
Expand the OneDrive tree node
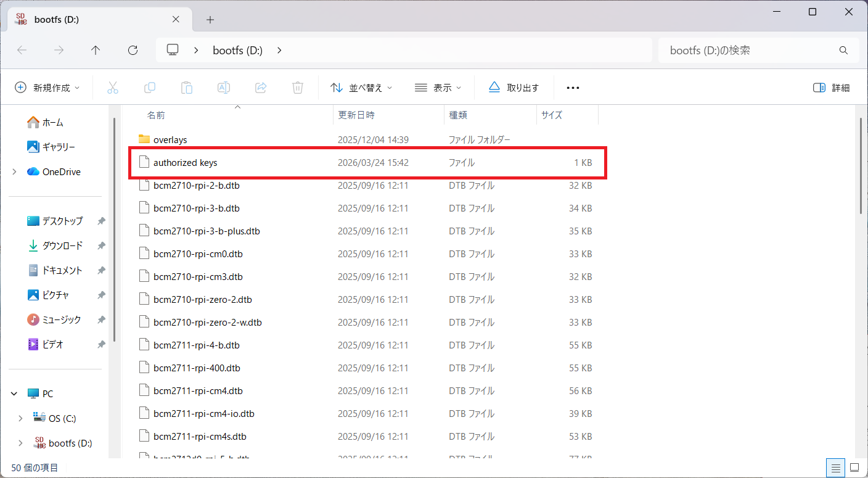[15, 172]
